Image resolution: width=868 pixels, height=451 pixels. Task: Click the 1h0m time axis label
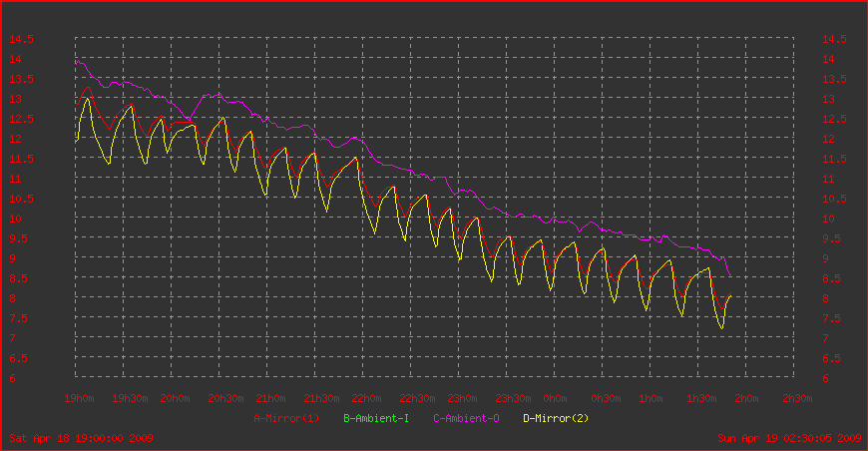(651, 398)
